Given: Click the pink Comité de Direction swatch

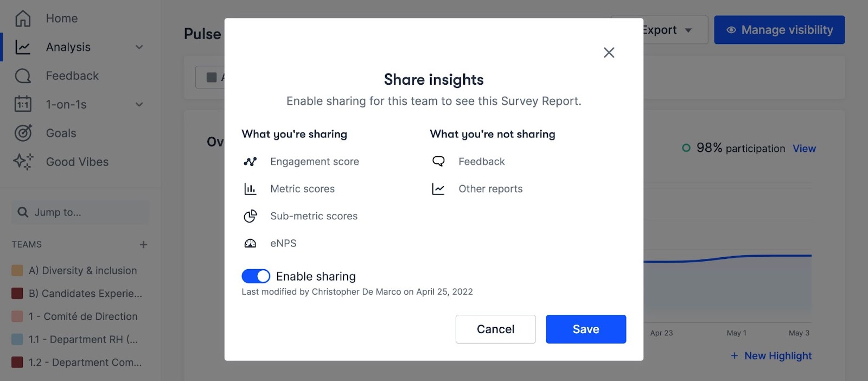Looking at the screenshot, I should (x=17, y=316).
